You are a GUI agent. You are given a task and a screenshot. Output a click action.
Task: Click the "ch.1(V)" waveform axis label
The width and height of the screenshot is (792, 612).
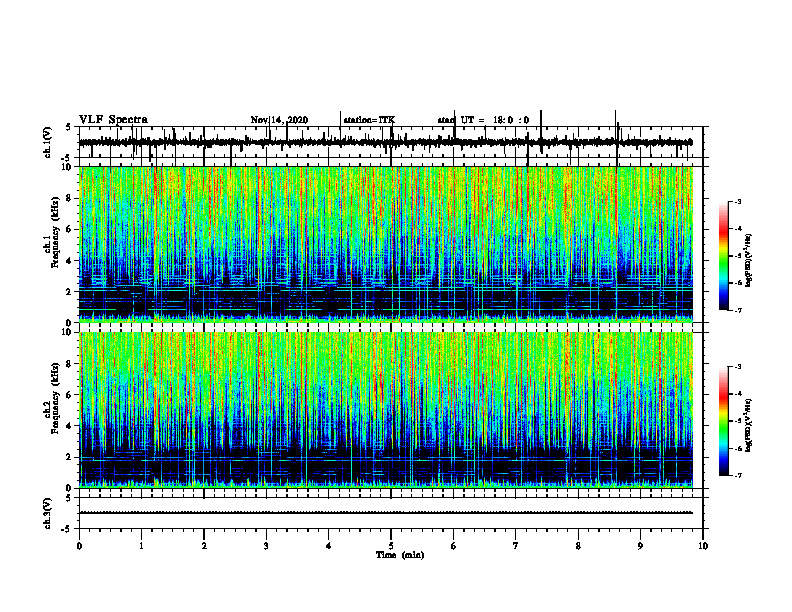(48, 142)
